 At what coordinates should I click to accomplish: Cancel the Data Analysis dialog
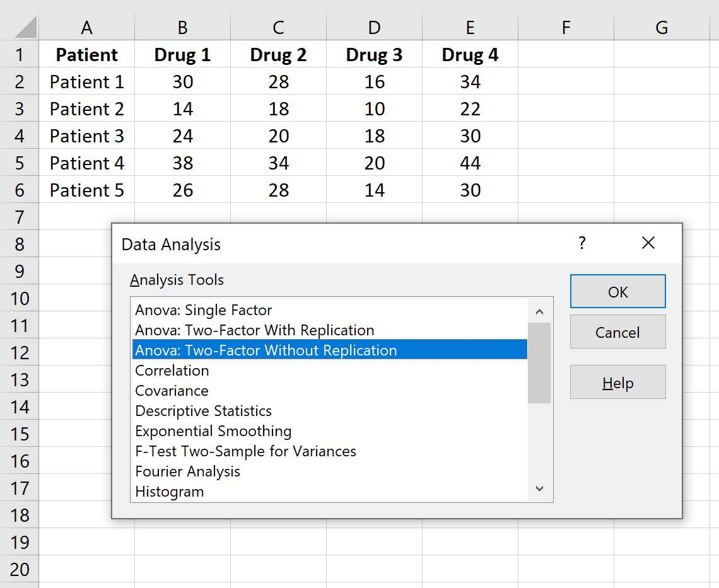click(617, 331)
